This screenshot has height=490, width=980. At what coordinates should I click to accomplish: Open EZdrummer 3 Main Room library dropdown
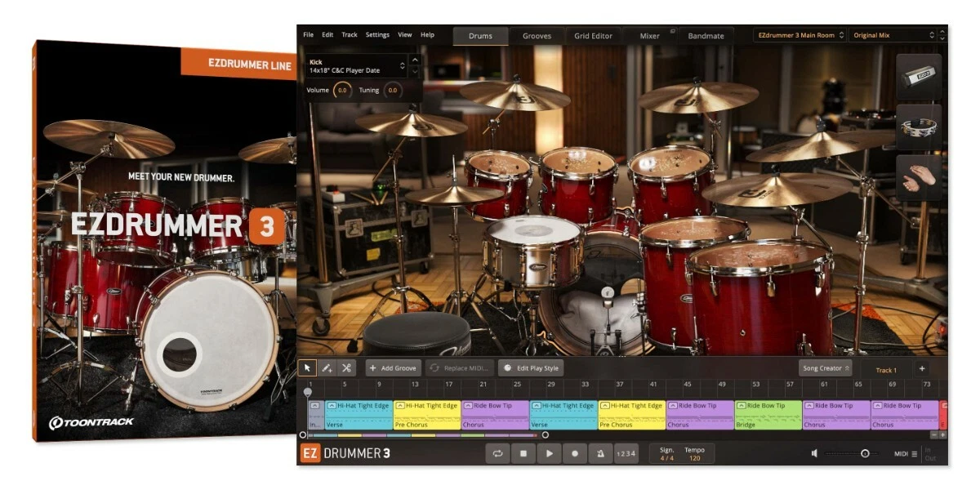click(x=800, y=35)
